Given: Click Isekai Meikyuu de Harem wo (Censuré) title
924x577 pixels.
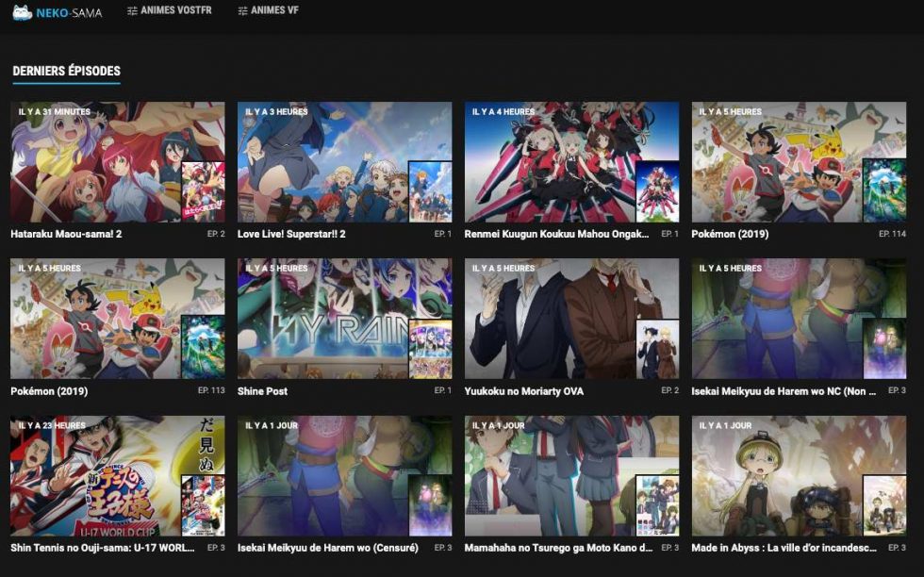Looking at the screenshot, I should 328,548.
